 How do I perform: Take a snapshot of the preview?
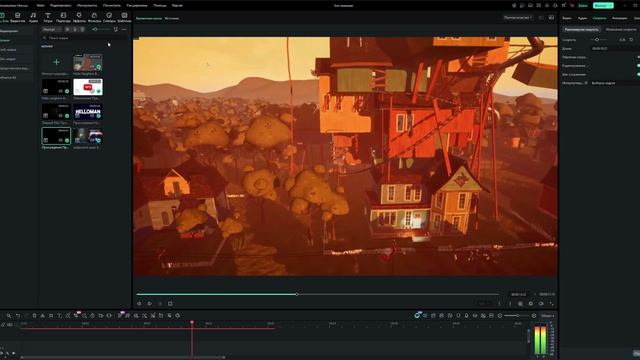(x=531, y=304)
